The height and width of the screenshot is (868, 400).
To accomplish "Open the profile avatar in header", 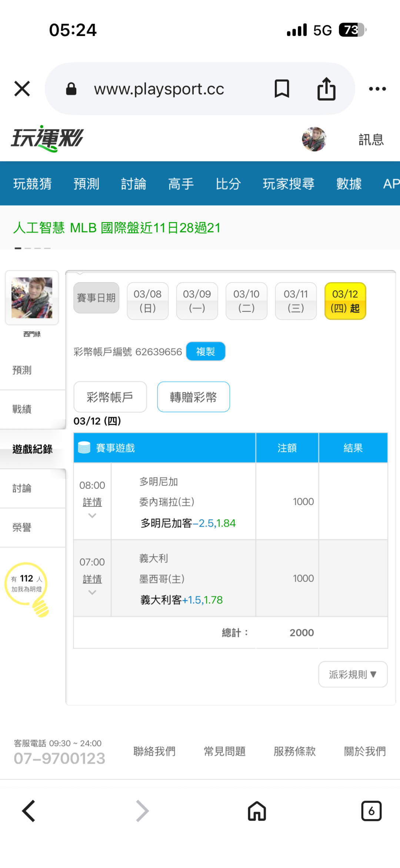I will [x=314, y=139].
